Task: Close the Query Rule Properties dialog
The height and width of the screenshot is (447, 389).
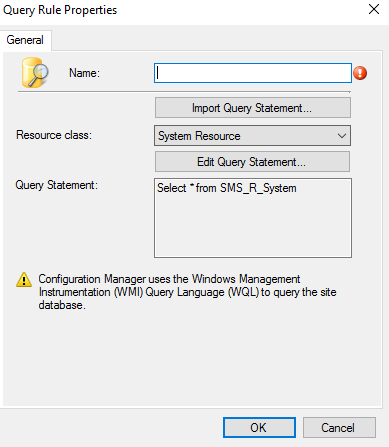Action: pyautogui.click(x=374, y=9)
